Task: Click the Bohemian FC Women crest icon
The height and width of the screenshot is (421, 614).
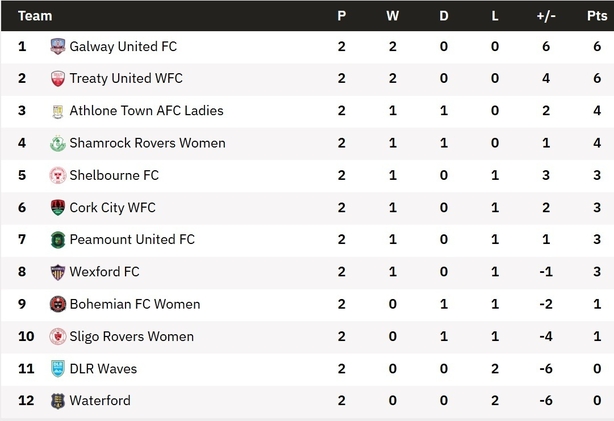Action: click(58, 304)
